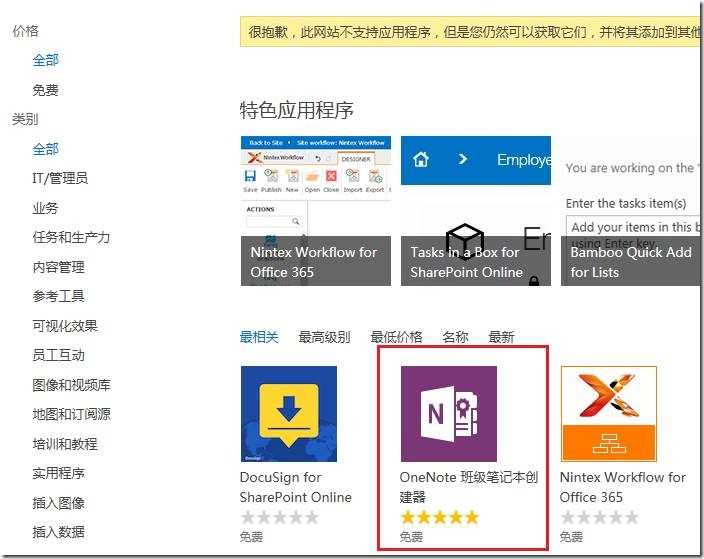Filter category by 任务和生产力
This screenshot has height=559, width=704.
click(71, 238)
